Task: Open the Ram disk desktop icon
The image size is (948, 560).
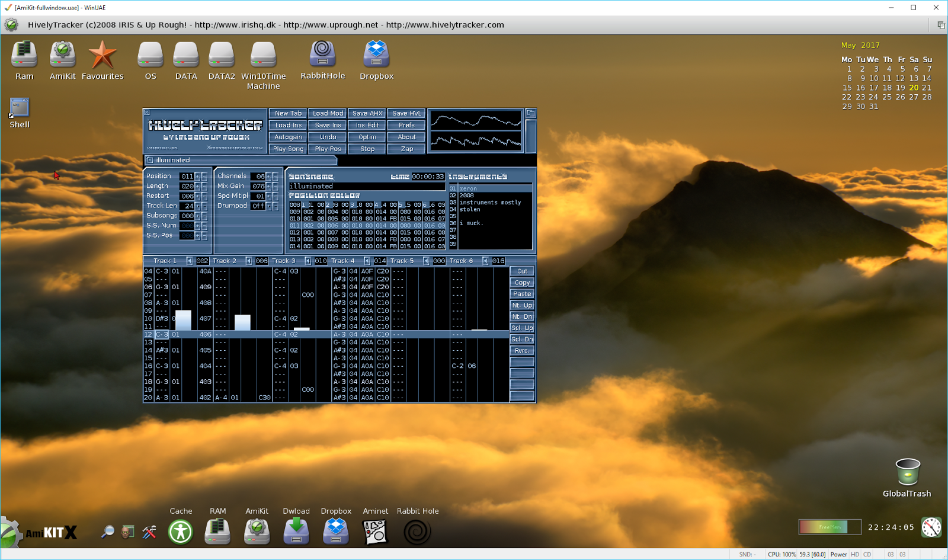Action: pos(24,55)
